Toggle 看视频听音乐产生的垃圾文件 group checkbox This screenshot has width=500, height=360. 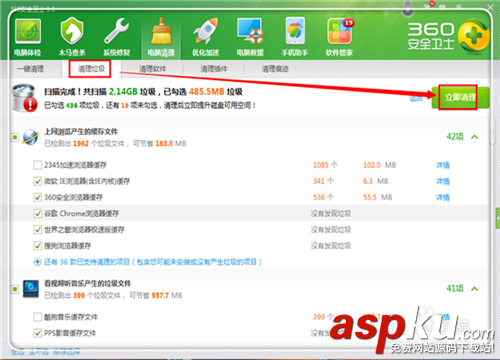15,289
